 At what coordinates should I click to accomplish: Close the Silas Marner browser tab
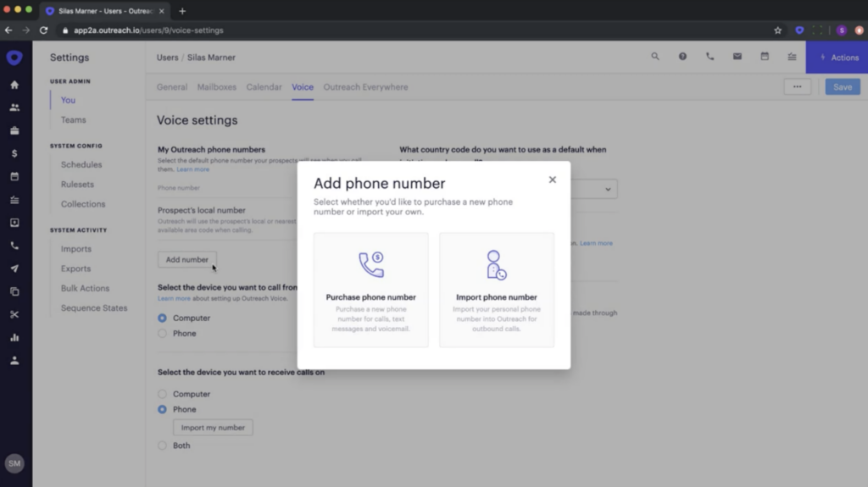point(162,10)
